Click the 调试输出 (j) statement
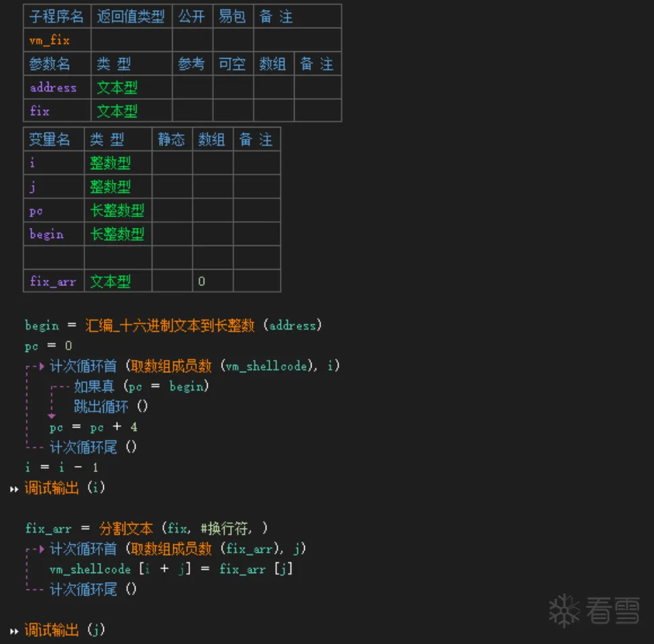 [x=65, y=630]
